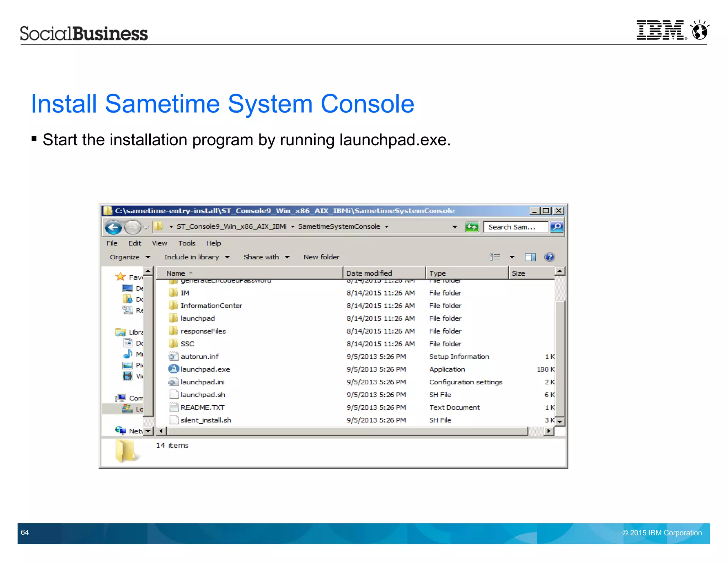Select the README.TXT file icon
This screenshot has width=728, height=562.
(173, 407)
